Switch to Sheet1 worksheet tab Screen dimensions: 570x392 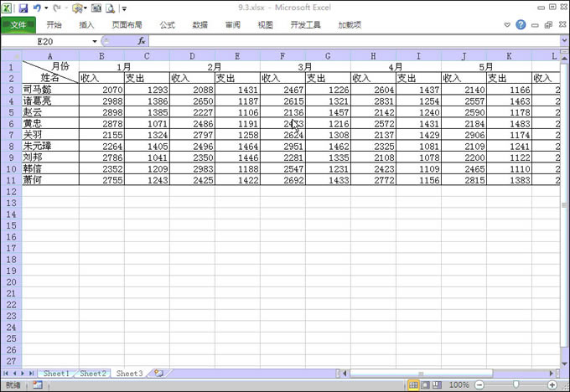pos(56,373)
